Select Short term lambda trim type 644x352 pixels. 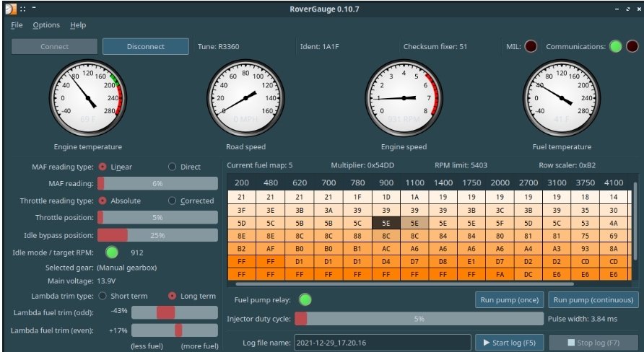point(103,296)
